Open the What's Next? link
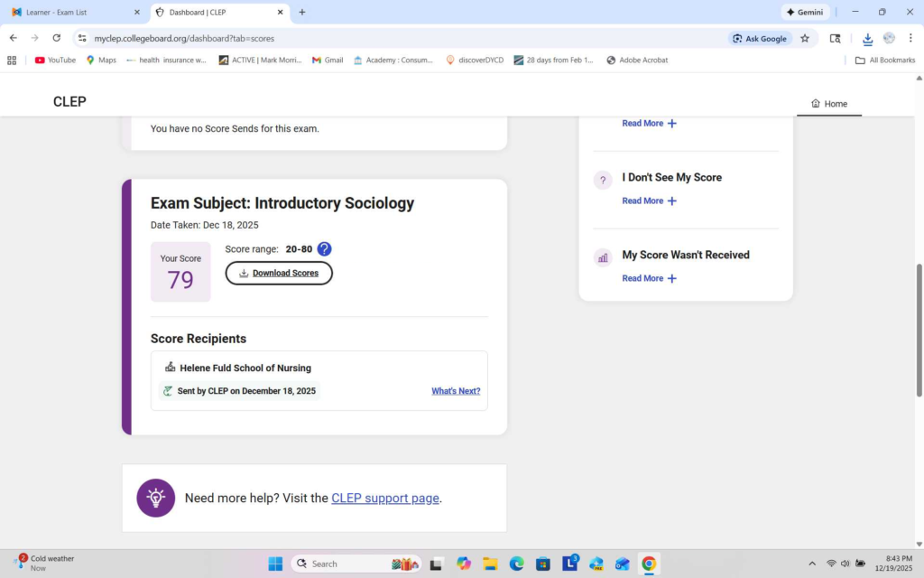Viewport: 924px width, 578px height. (x=456, y=391)
